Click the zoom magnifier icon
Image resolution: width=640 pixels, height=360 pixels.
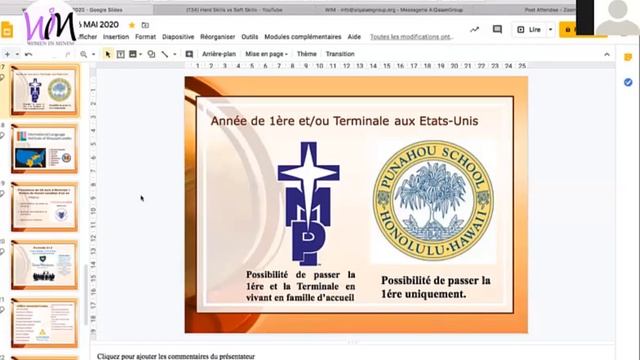tap(84, 54)
